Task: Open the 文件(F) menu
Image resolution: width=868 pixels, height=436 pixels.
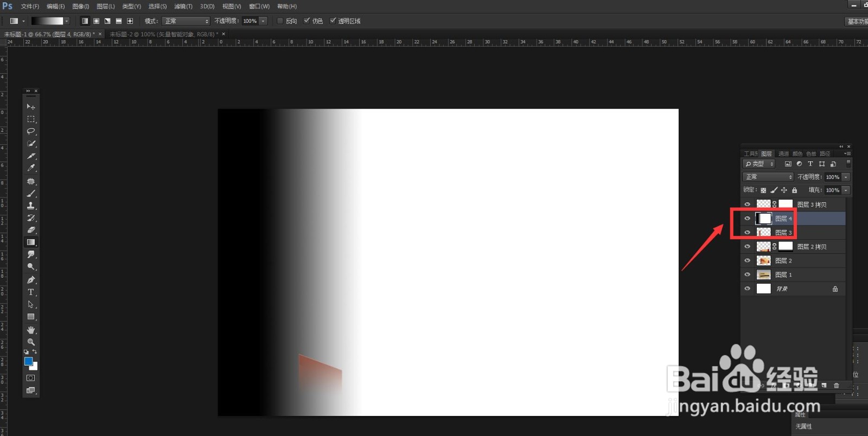Action: tap(30, 7)
